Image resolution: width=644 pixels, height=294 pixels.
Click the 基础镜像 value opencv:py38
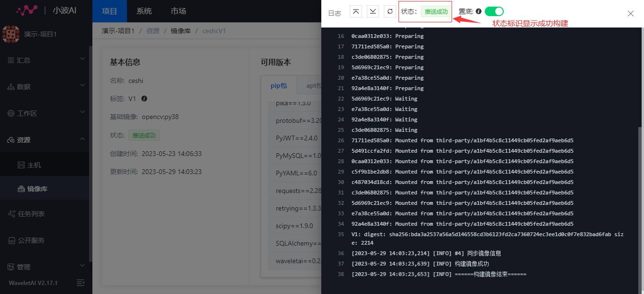point(160,117)
